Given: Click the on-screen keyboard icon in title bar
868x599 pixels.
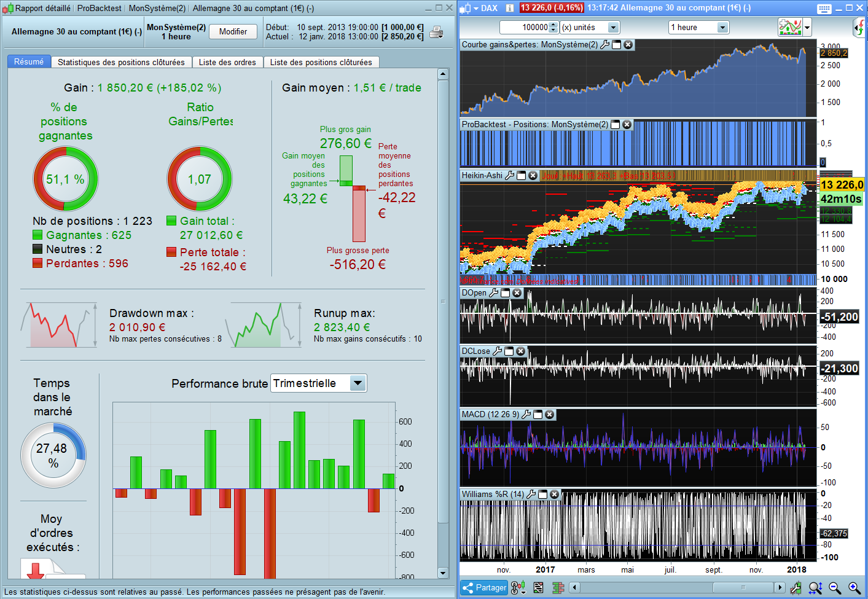Looking at the screenshot, I should [824, 9].
